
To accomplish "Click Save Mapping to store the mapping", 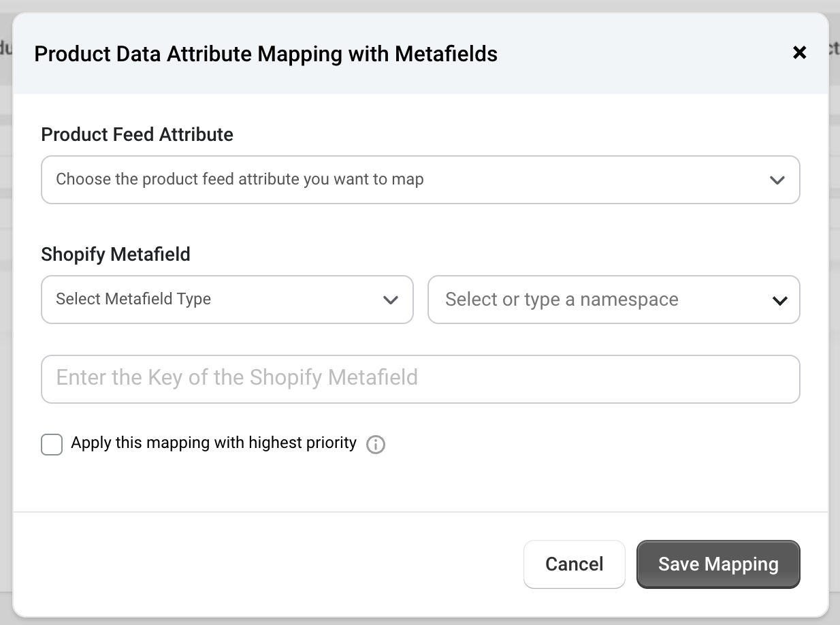I will (717, 564).
